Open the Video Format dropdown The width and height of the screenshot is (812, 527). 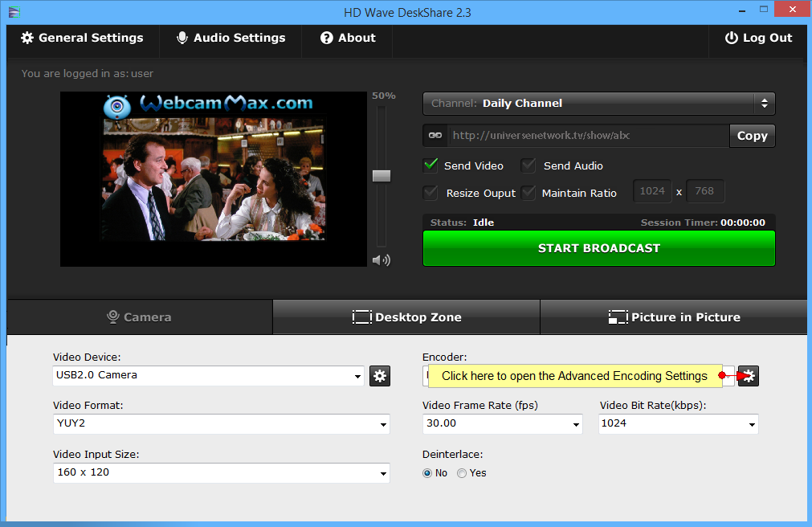tap(221, 424)
